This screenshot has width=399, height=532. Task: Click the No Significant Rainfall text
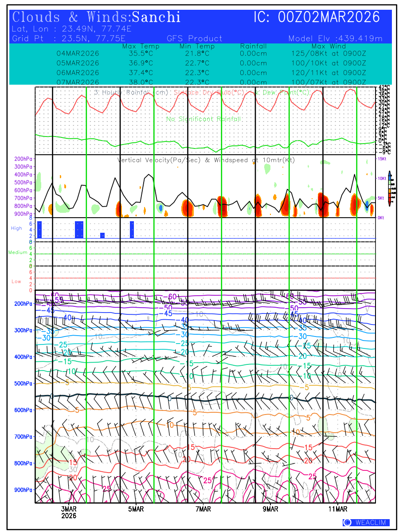(203, 119)
